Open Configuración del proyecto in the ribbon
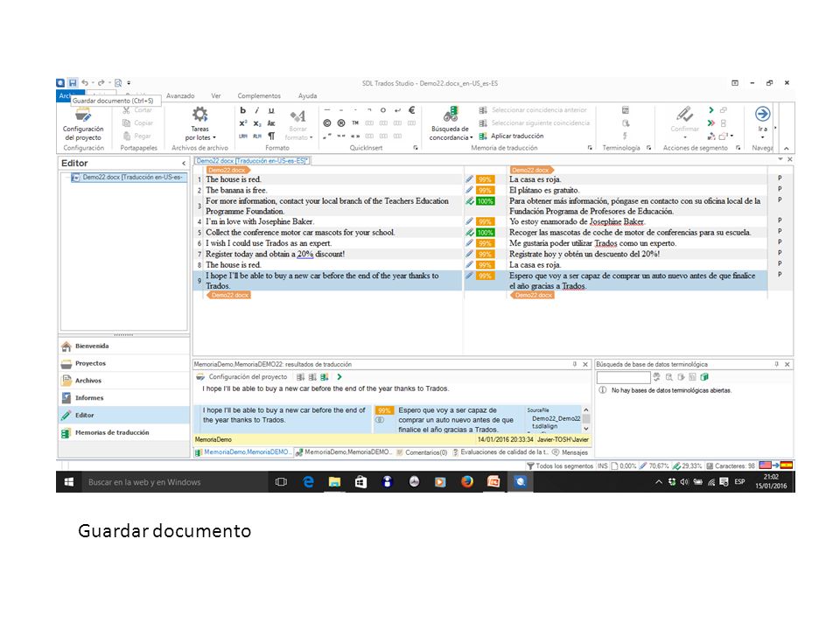The image size is (840, 630). tap(83, 125)
